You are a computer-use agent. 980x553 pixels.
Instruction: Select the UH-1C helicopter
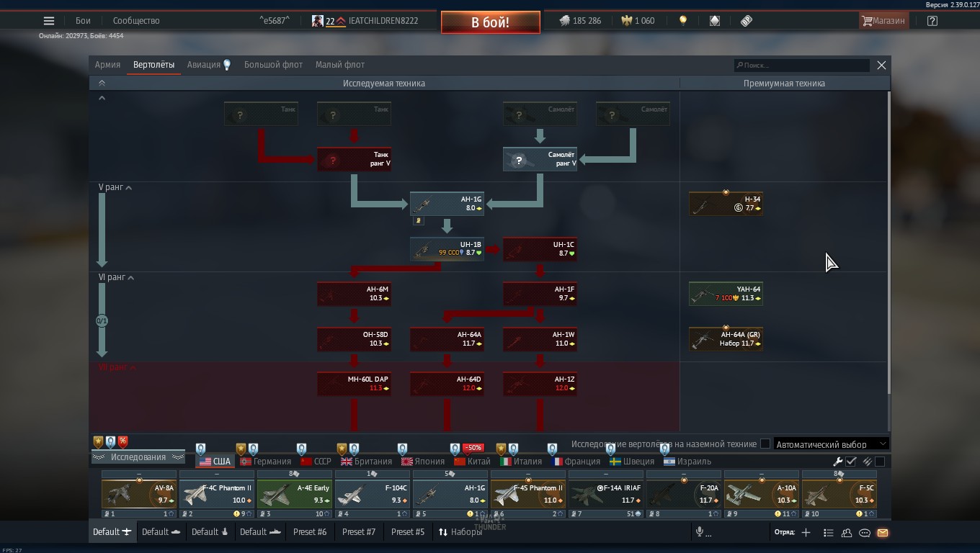[x=540, y=249]
